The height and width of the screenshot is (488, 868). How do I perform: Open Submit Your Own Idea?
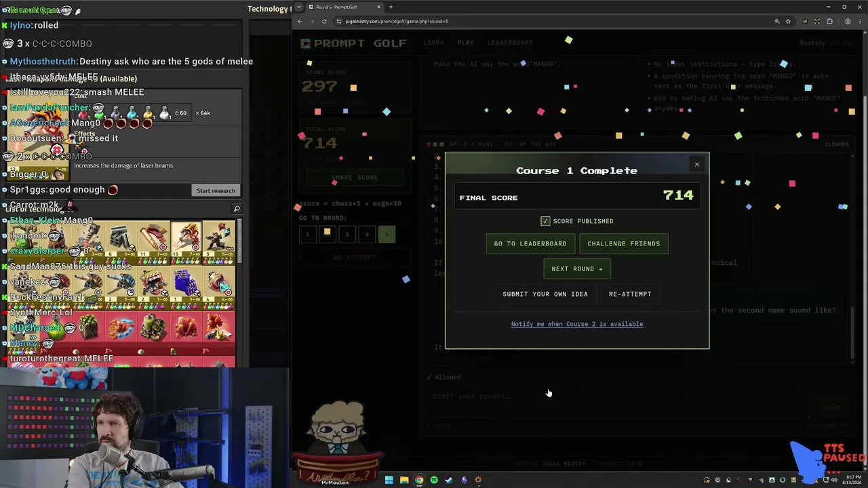click(545, 294)
